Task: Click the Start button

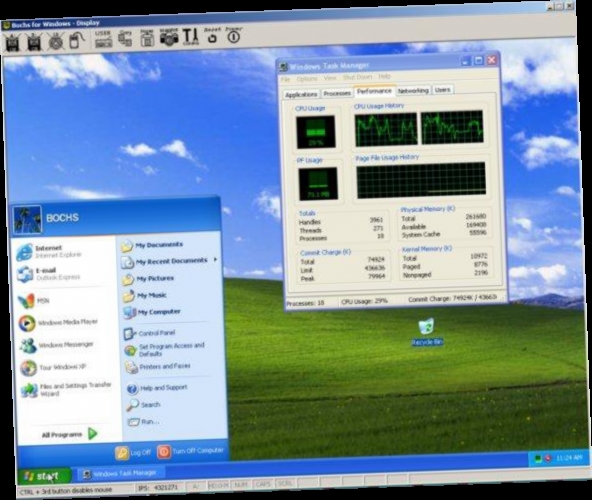Action: click(x=44, y=476)
